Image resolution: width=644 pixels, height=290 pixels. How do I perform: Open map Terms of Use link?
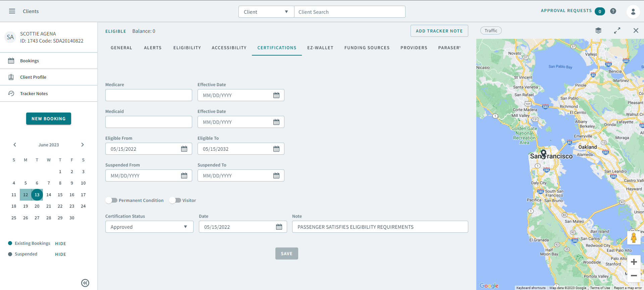click(x=600, y=288)
